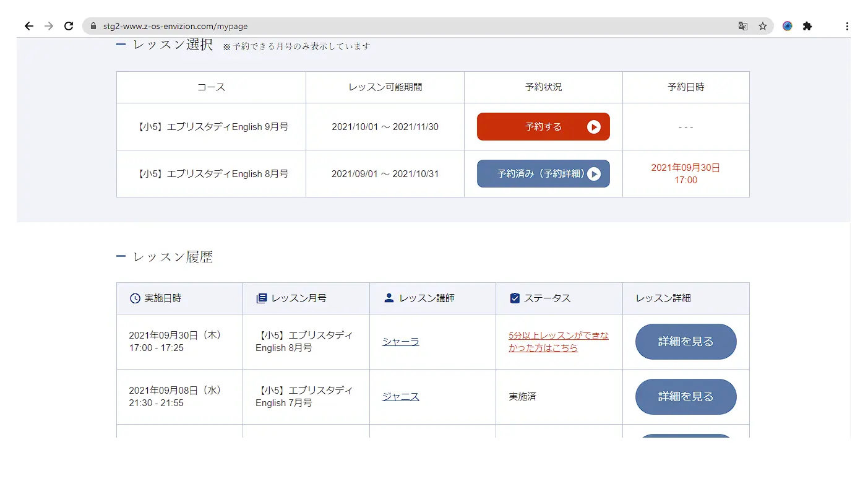Click 詳細を見る for September 30 lesson
This screenshot has height=481, width=868.
coord(685,342)
